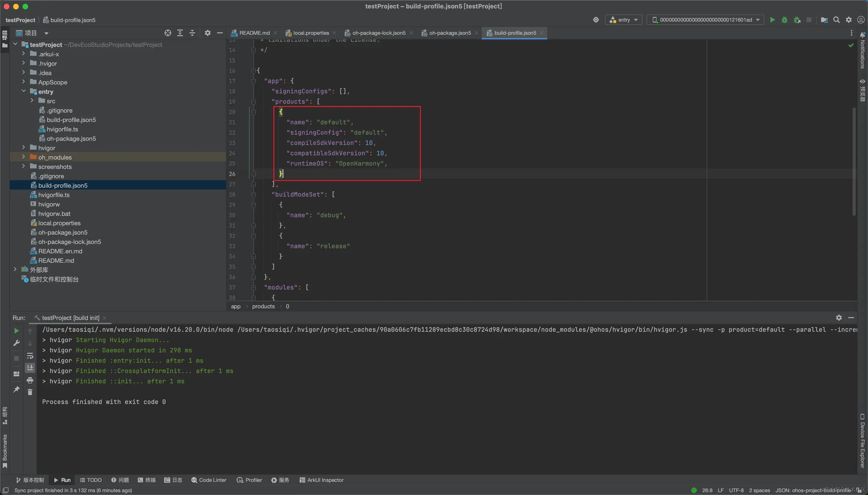This screenshot has width=868, height=495.
Task: Open device selector dropdown
Action: (706, 20)
